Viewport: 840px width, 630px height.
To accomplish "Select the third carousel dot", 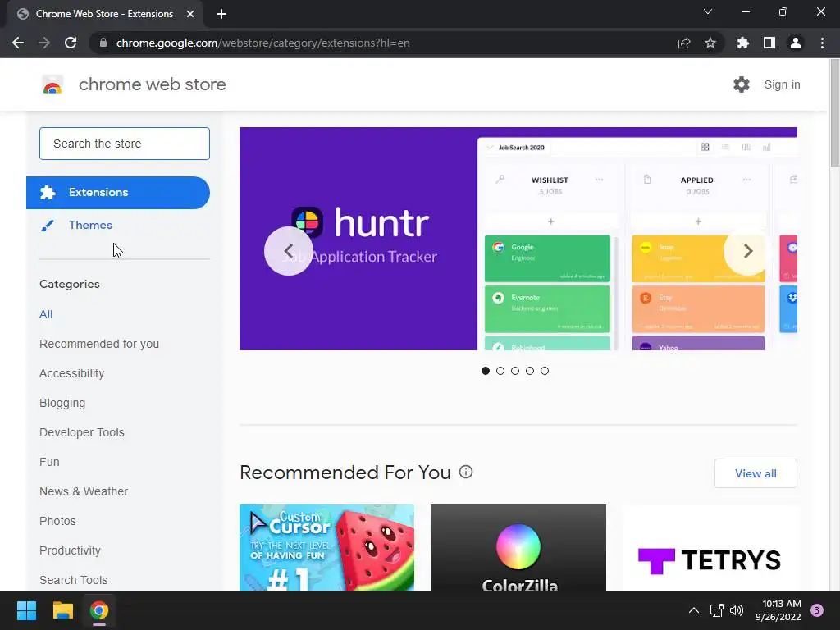I will pyautogui.click(x=515, y=371).
